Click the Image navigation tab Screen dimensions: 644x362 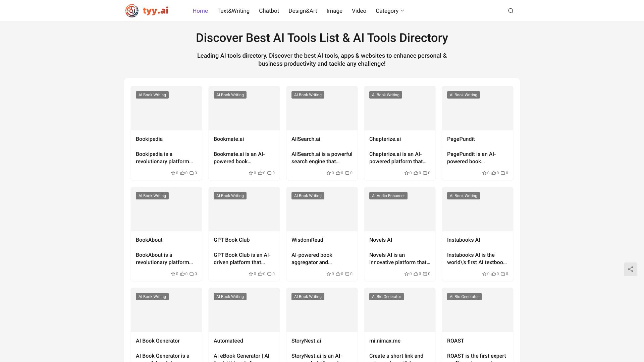click(334, 11)
